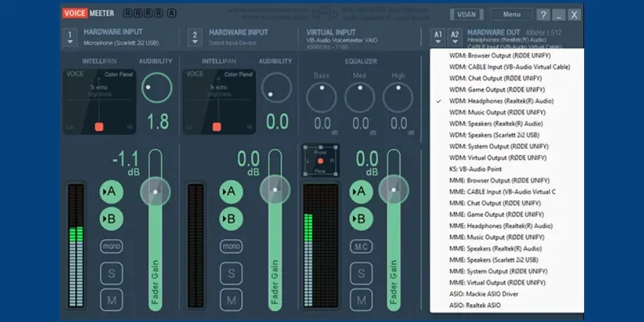Choose ASIO: Realtek ASIO from the list
This screenshot has height=322, width=644.
point(475,305)
